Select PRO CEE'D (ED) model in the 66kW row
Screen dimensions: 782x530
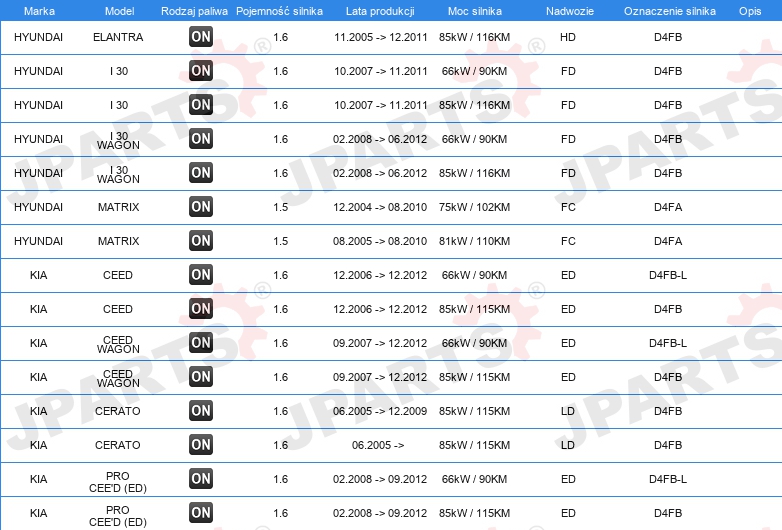click(x=118, y=482)
